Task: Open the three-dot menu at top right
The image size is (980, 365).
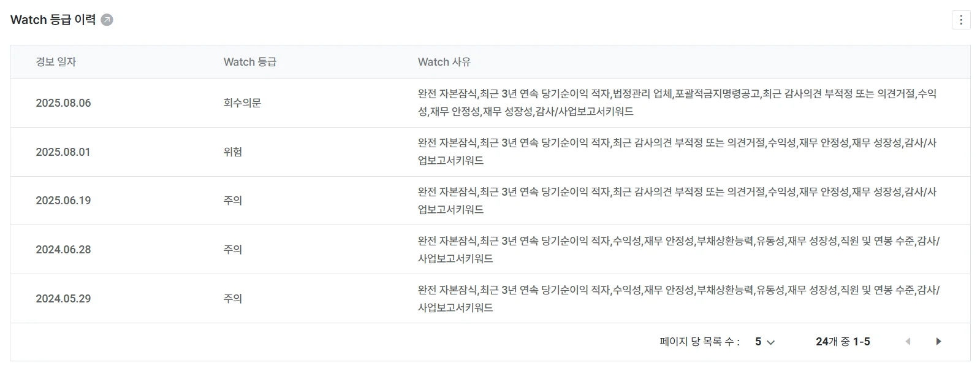Action: tap(962, 20)
